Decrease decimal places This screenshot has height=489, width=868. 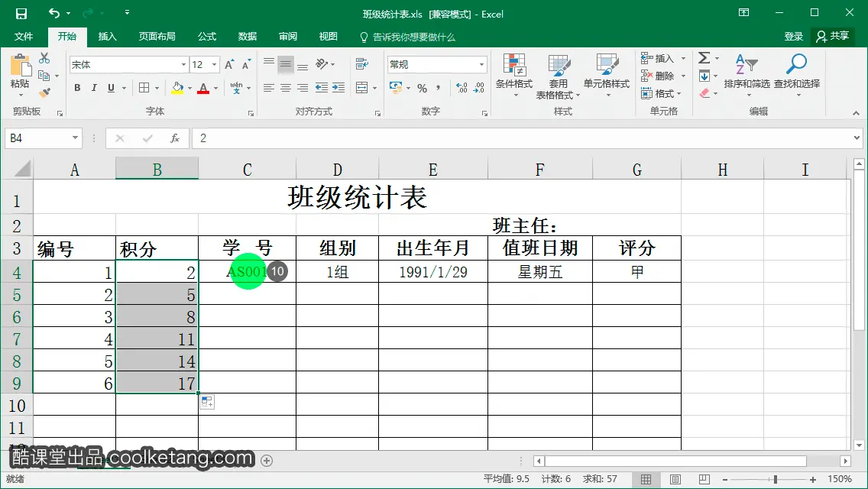tap(479, 88)
